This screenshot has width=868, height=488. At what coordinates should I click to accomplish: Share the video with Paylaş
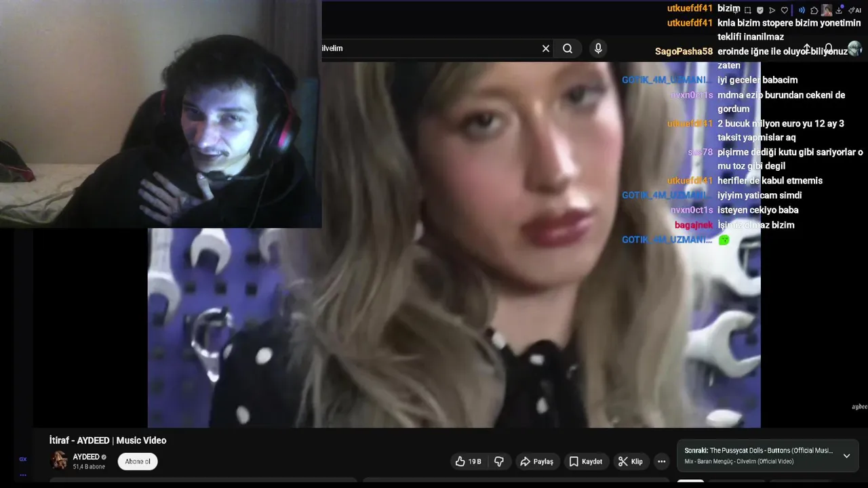536,462
